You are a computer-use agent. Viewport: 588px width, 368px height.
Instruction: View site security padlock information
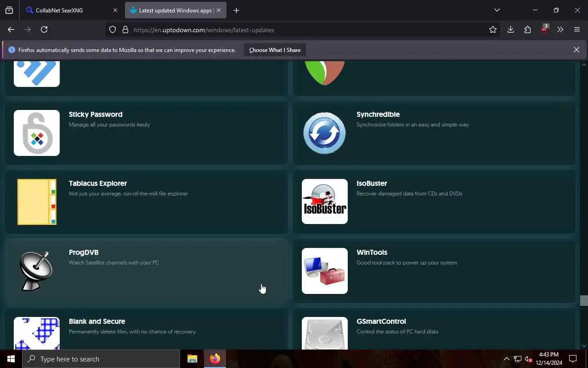(x=125, y=30)
